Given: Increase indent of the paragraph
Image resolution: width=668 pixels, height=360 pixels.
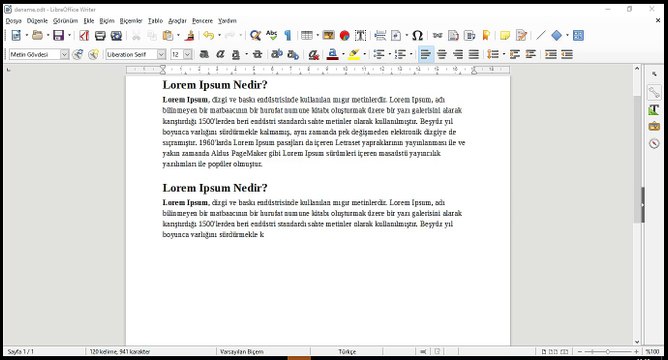Looking at the screenshot, I should [x=551, y=54].
